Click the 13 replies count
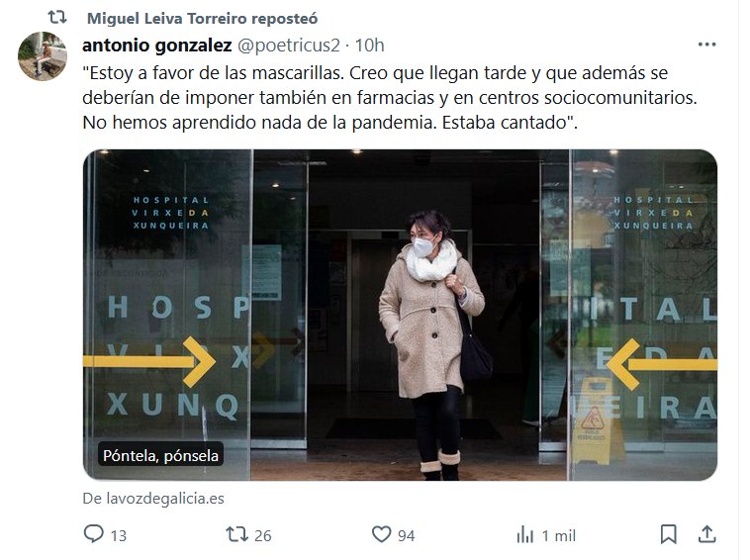The height and width of the screenshot is (560, 750). tap(119, 535)
